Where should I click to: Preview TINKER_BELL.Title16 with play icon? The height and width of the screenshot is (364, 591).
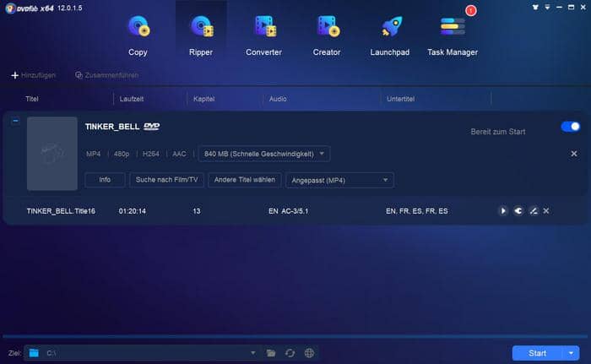coord(503,210)
